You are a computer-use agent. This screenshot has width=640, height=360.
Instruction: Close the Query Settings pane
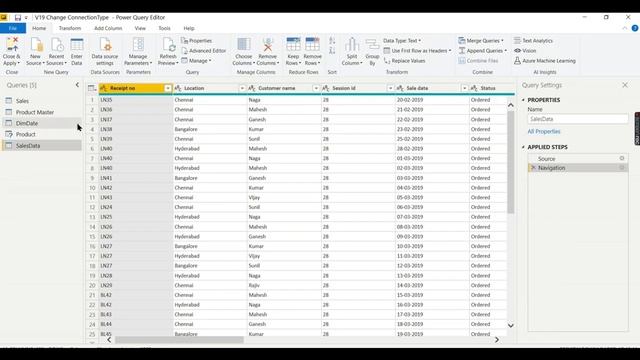[625, 85]
